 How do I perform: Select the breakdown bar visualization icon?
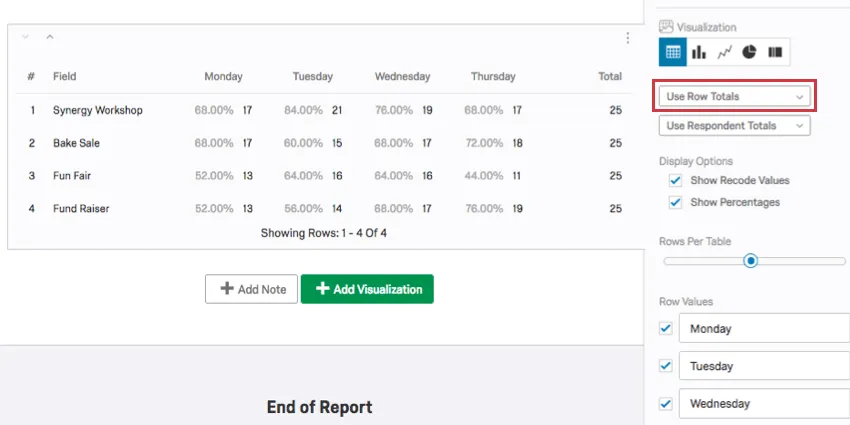774,52
